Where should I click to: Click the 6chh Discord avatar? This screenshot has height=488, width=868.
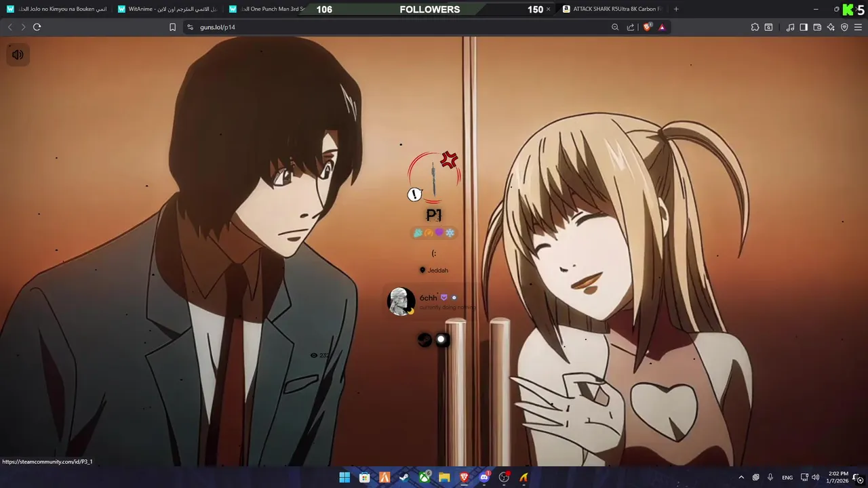[401, 302]
